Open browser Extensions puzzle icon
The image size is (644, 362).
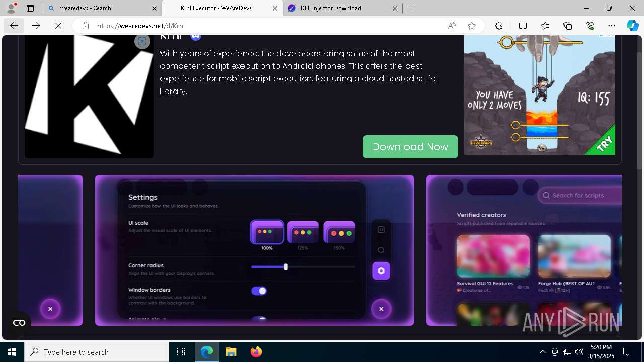point(499,26)
